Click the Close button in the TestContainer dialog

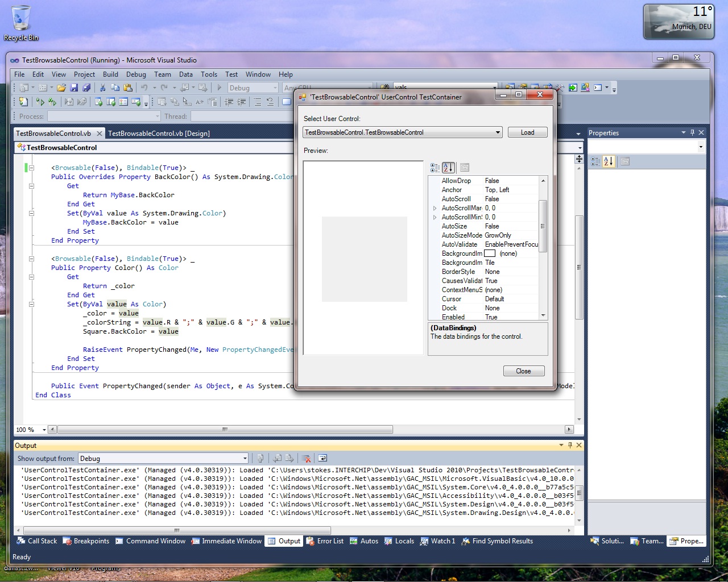click(x=523, y=371)
